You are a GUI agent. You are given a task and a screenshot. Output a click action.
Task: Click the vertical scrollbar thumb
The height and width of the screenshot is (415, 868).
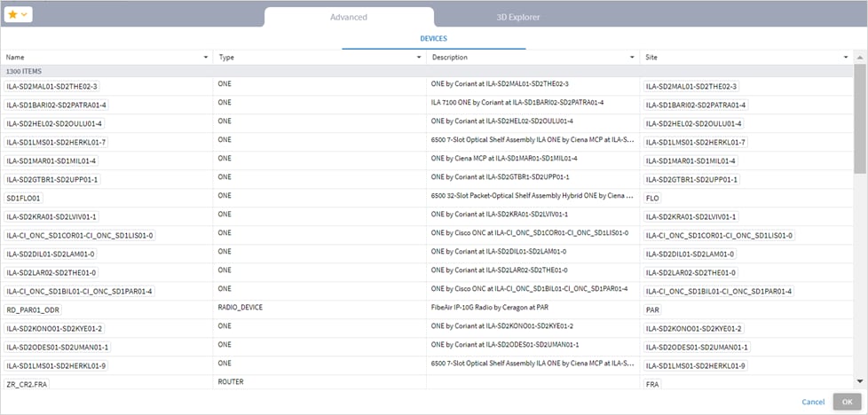coord(860,117)
